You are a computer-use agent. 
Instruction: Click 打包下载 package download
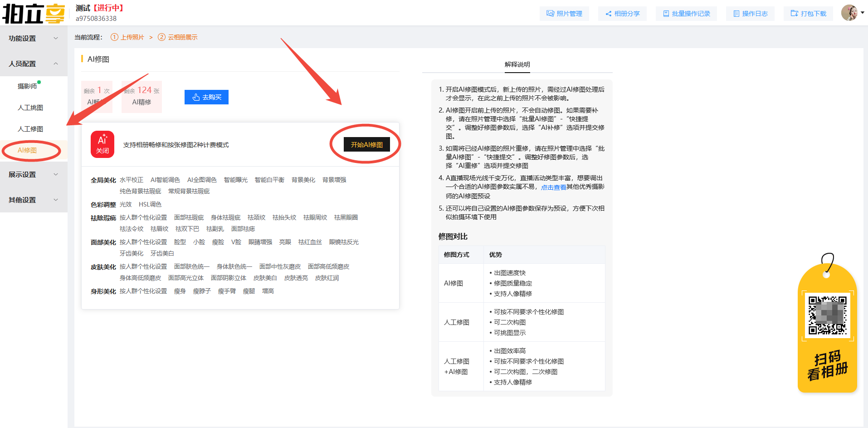[809, 14]
